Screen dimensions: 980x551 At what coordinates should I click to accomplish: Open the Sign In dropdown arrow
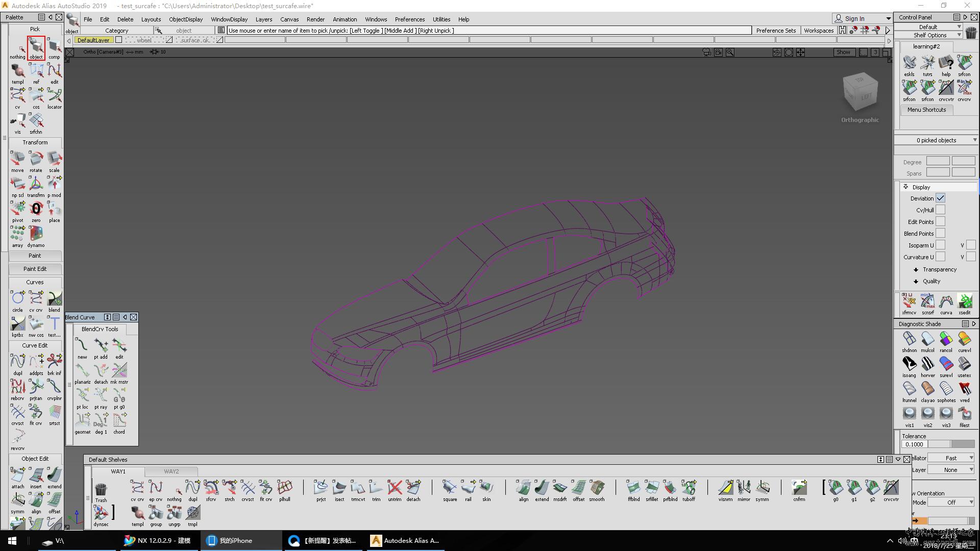(888, 18)
